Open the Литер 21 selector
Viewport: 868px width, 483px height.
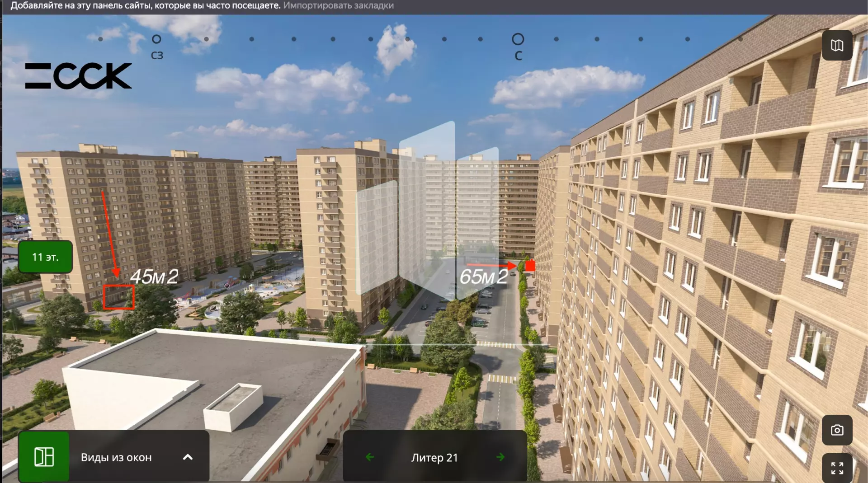[x=434, y=457]
